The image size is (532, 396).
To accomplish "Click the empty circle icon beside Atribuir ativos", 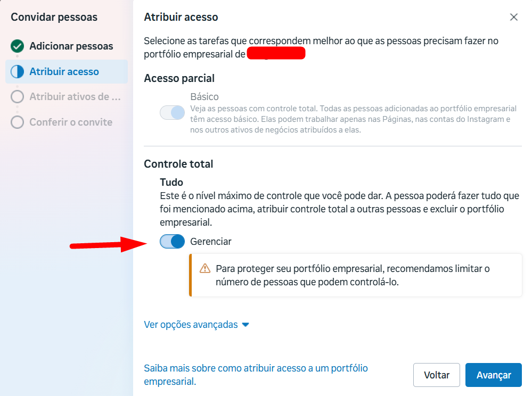I will click(x=18, y=97).
